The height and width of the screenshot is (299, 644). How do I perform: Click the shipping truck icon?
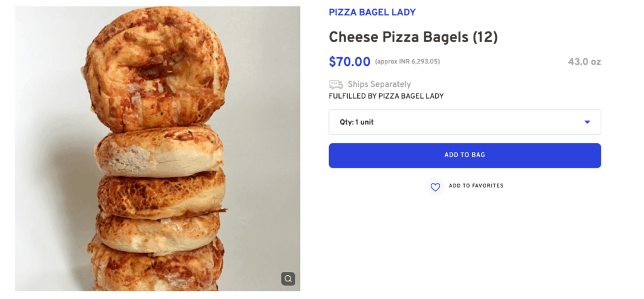click(x=336, y=84)
